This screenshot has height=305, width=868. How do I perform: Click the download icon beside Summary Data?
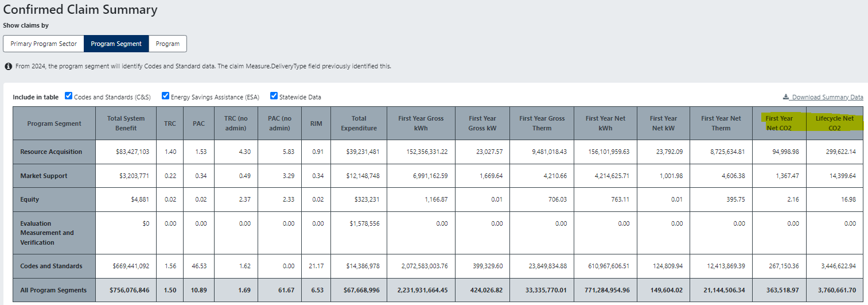point(785,97)
